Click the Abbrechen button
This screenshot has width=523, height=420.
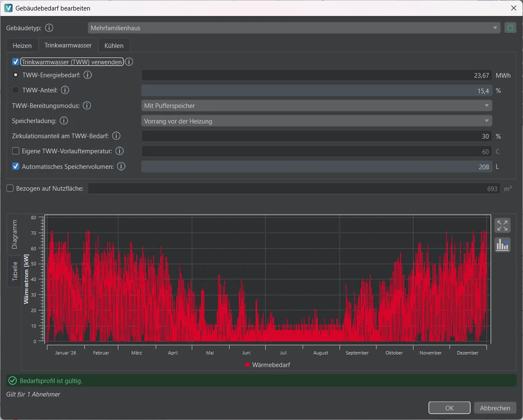point(495,408)
